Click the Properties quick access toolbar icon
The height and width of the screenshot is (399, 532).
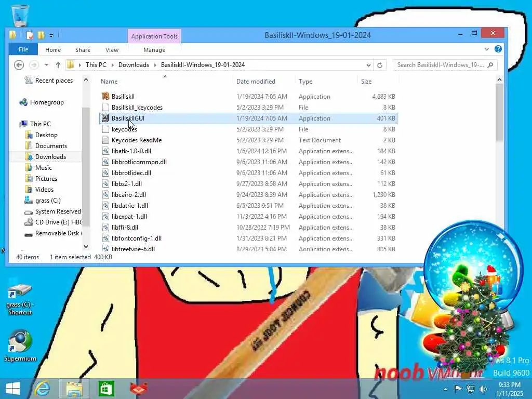click(30, 35)
